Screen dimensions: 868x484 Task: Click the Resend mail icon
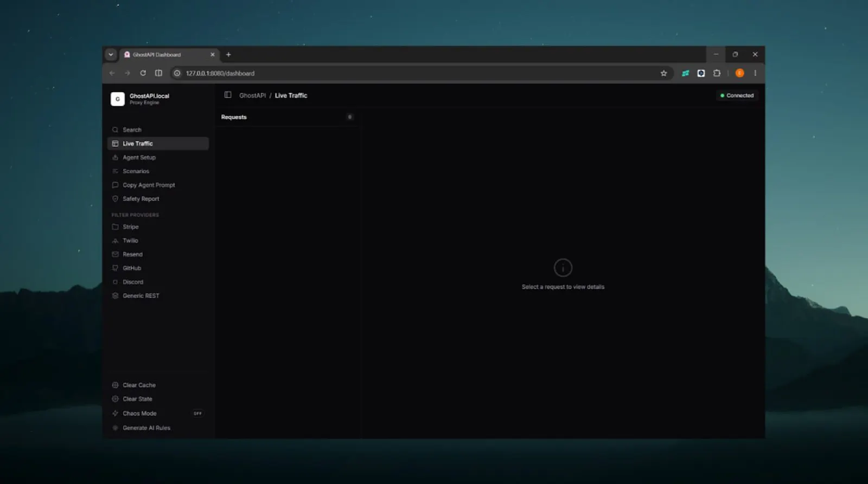115,254
